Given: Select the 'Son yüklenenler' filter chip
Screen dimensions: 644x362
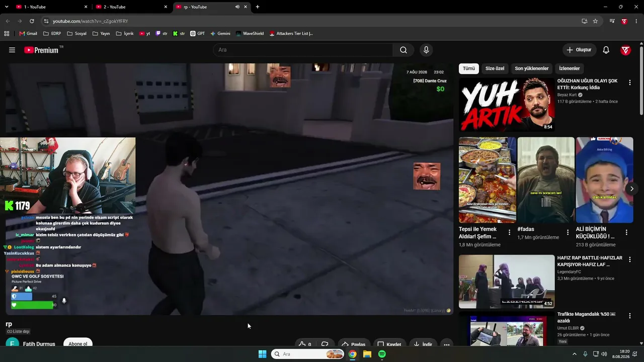Looking at the screenshot, I should point(532,68).
